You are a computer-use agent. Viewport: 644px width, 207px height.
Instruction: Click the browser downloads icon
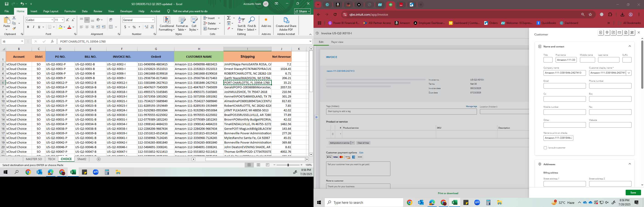(622, 14)
